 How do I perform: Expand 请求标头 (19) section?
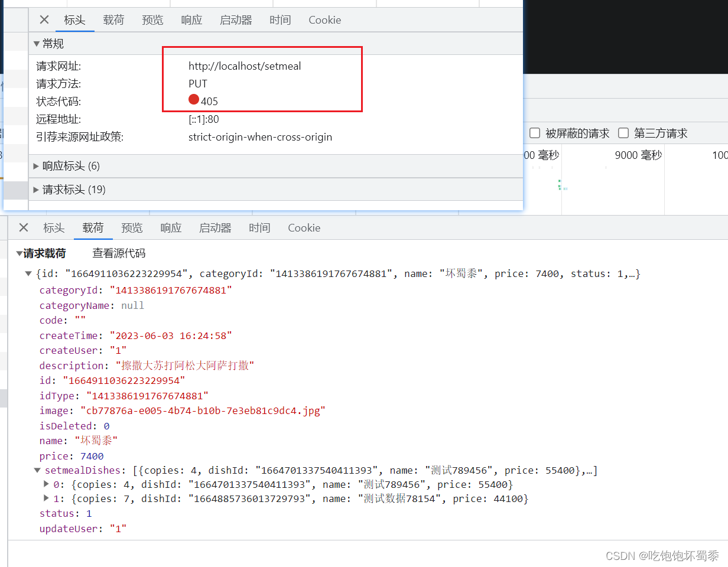36,190
